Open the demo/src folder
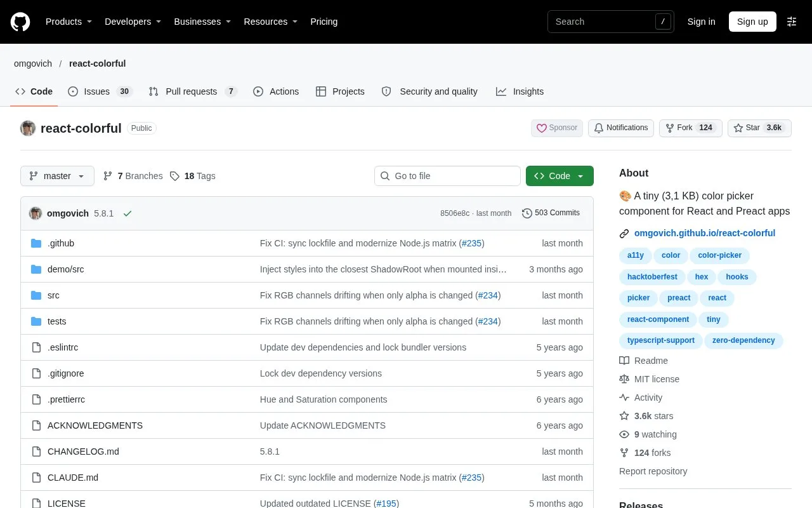The height and width of the screenshot is (508, 812). (x=65, y=269)
